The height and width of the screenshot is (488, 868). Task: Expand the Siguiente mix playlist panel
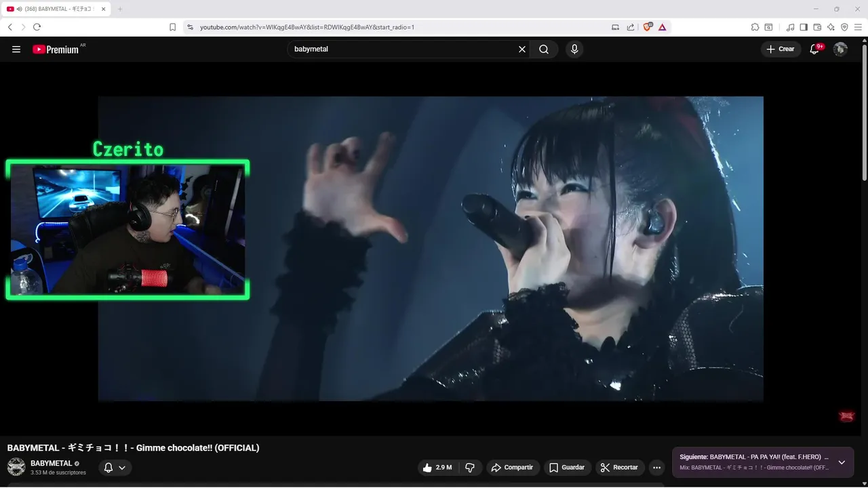point(842,462)
